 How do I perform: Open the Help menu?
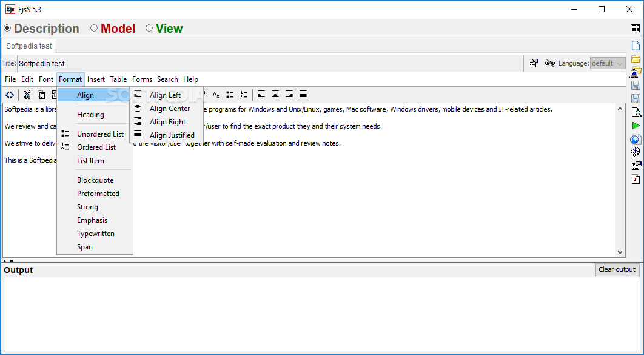pyautogui.click(x=190, y=79)
